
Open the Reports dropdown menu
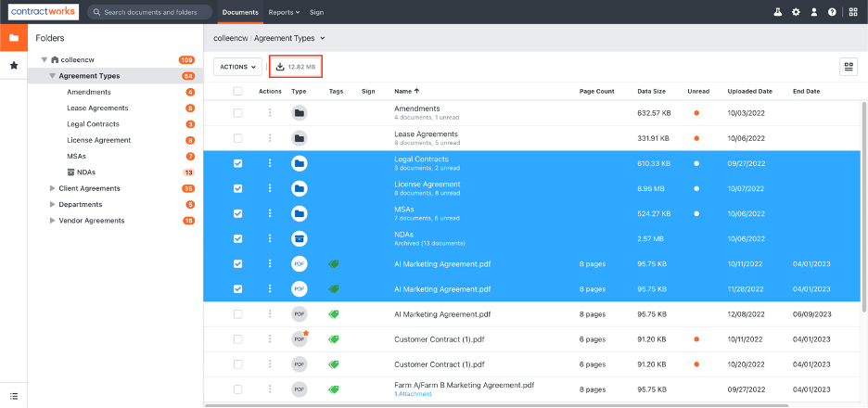coord(284,12)
